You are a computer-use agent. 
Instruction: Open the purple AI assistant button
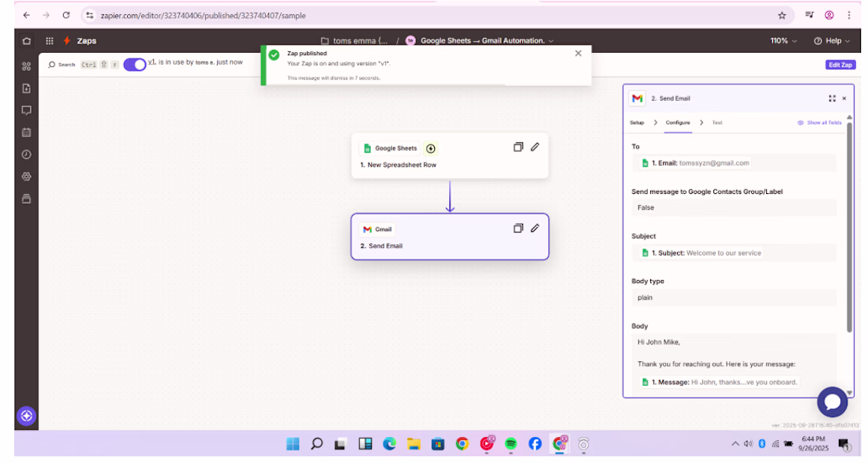tap(27, 416)
